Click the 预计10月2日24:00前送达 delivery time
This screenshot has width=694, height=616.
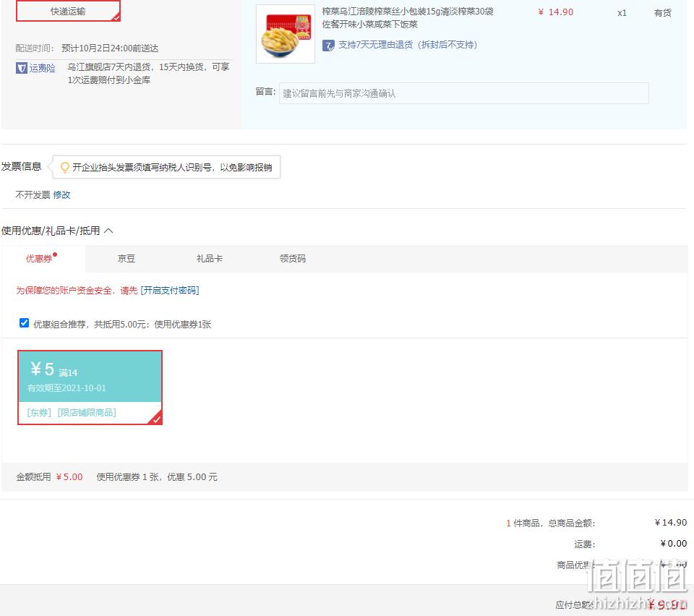tap(110, 48)
